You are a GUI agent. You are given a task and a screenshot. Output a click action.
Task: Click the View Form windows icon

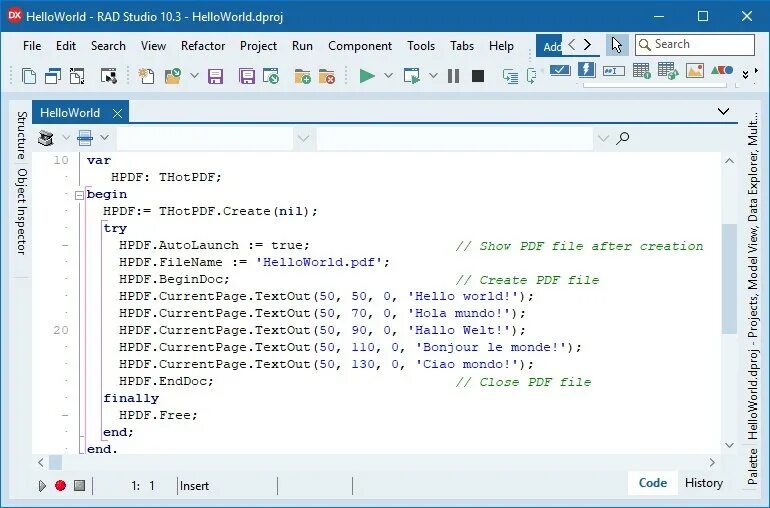[53, 76]
